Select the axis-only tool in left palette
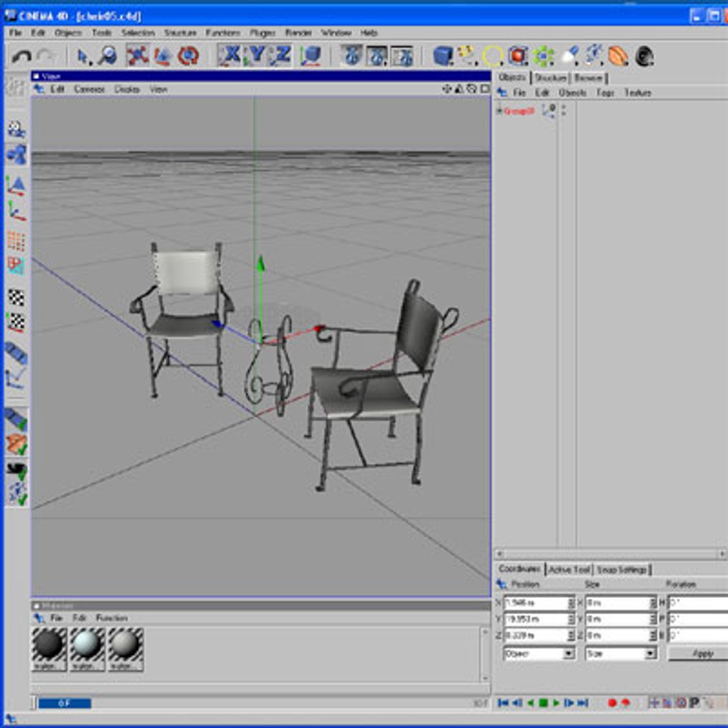 [17, 211]
